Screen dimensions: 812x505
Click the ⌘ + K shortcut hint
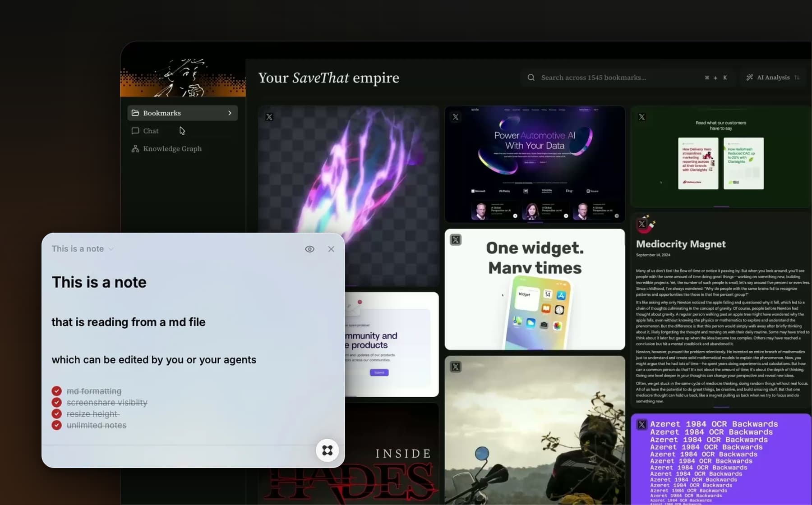pyautogui.click(x=715, y=78)
